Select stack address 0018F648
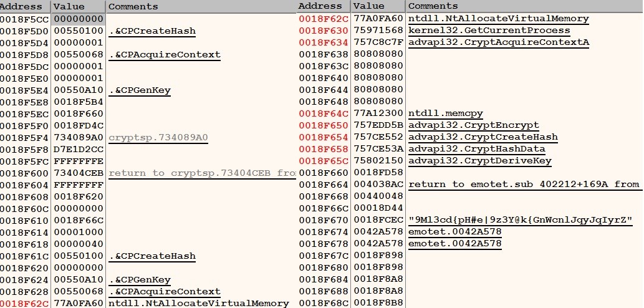Viewport: 644px width, 308px height. (x=324, y=102)
